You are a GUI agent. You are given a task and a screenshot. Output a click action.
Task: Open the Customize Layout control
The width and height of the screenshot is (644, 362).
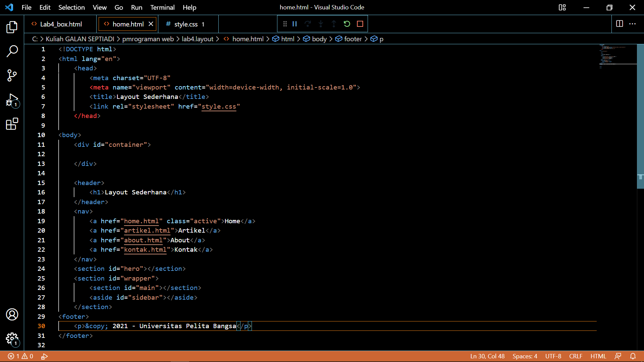pos(562,7)
